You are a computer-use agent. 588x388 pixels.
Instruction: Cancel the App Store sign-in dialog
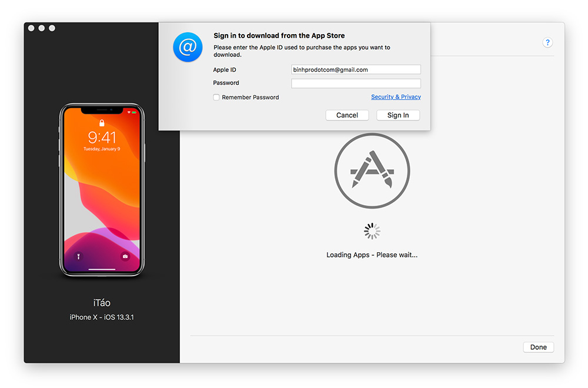click(347, 115)
